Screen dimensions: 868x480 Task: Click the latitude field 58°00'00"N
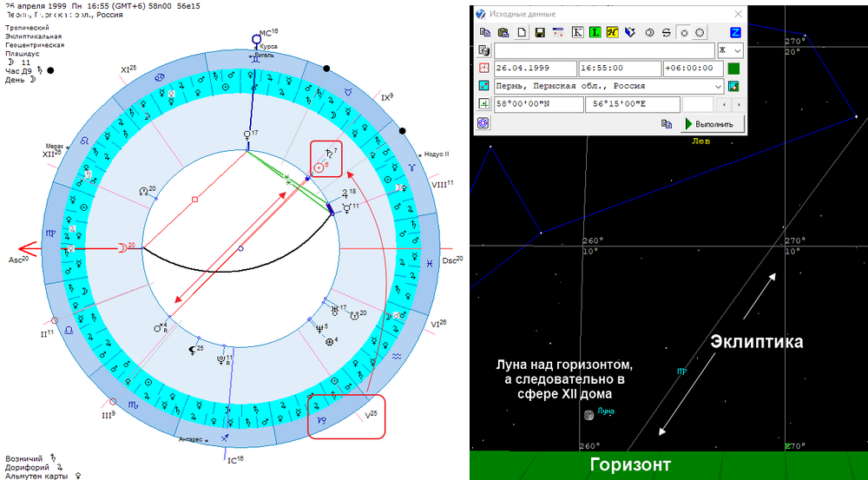(539, 104)
